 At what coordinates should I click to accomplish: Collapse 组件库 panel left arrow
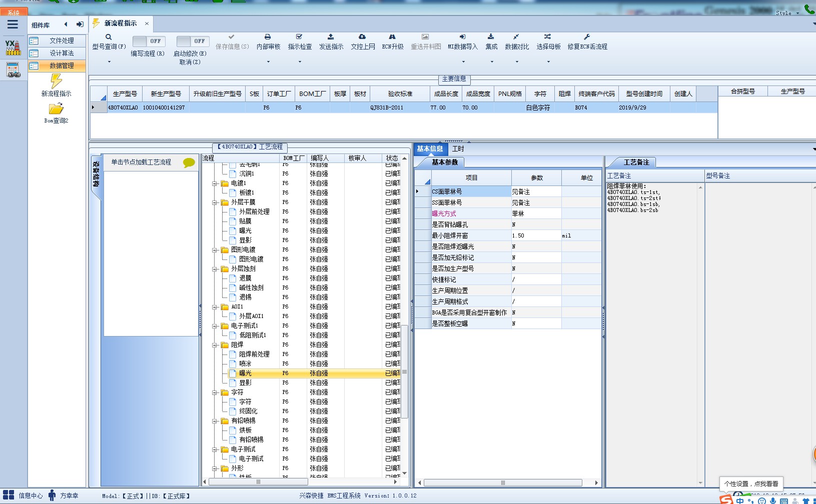point(66,24)
